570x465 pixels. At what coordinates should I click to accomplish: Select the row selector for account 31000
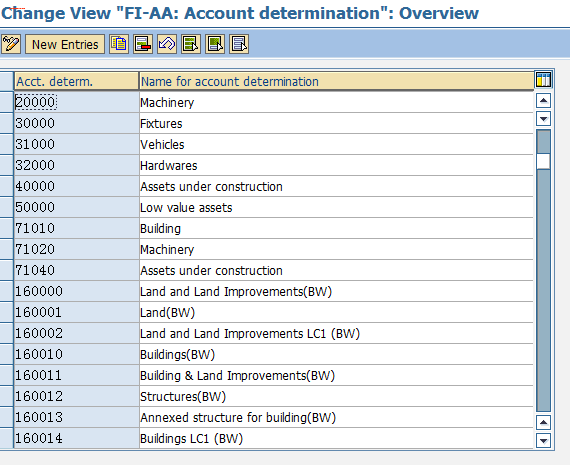coord(7,144)
